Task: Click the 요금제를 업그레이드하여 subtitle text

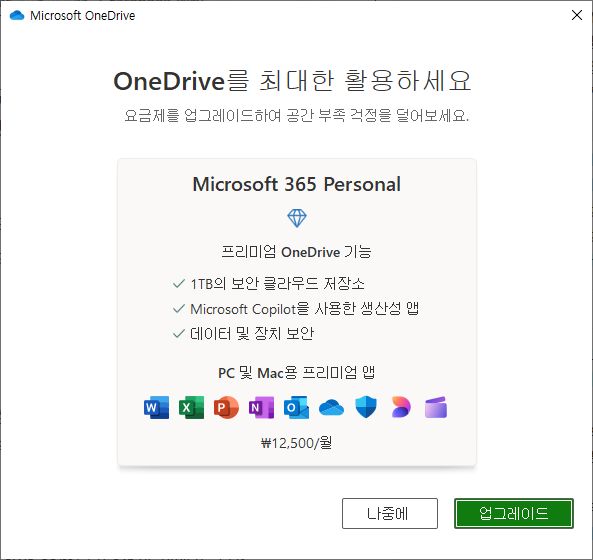Action: coord(296,115)
